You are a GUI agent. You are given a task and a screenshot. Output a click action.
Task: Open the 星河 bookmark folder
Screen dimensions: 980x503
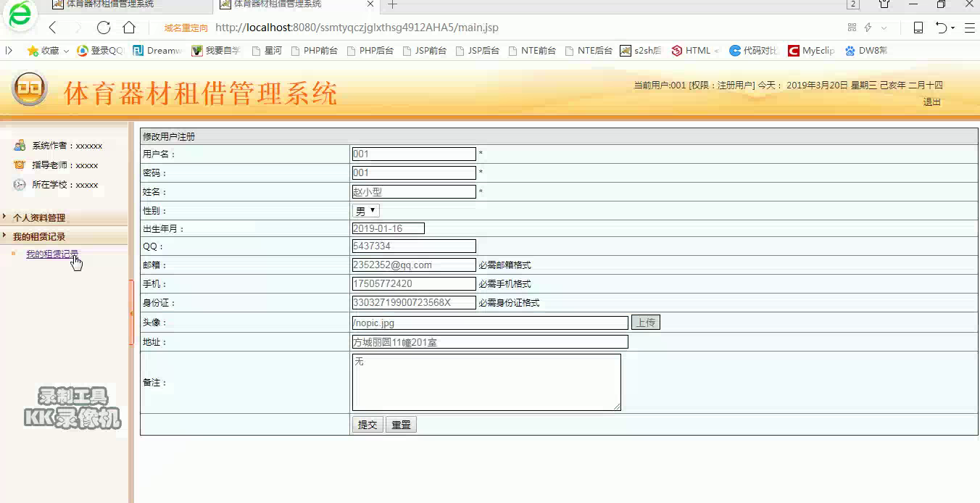pyautogui.click(x=267, y=51)
